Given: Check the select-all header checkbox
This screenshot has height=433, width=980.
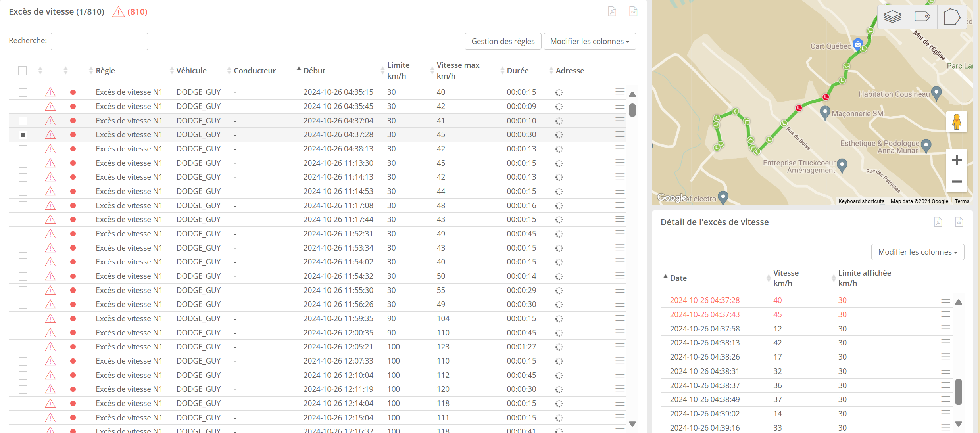Looking at the screenshot, I should click(23, 71).
